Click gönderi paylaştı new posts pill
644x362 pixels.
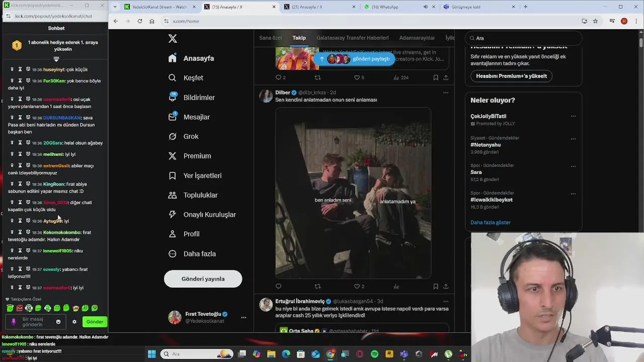coord(354,59)
